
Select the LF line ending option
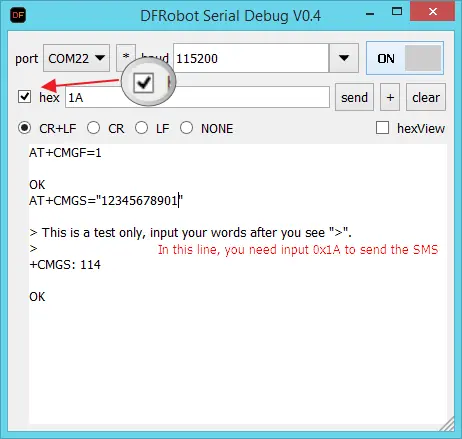pyautogui.click(x=141, y=128)
